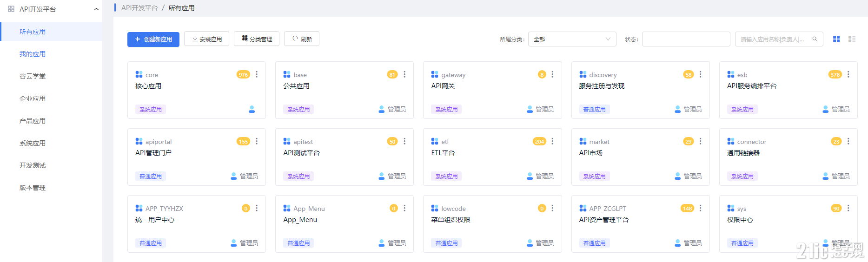
Task: Open the 状态 filter dropdown
Action: [686, 39]
